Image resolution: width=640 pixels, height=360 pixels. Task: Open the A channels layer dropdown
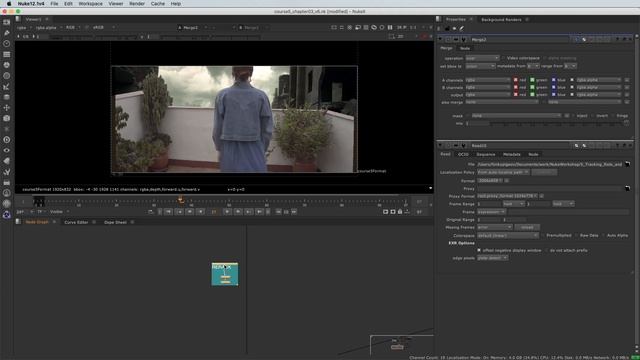pyautogui.click(x=488, y=80)
